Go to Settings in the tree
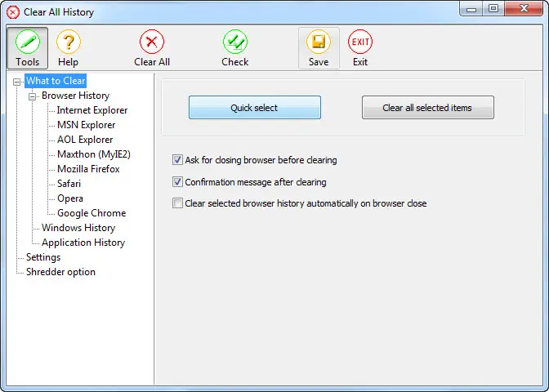The image size is (549, 392). (43, 257)
